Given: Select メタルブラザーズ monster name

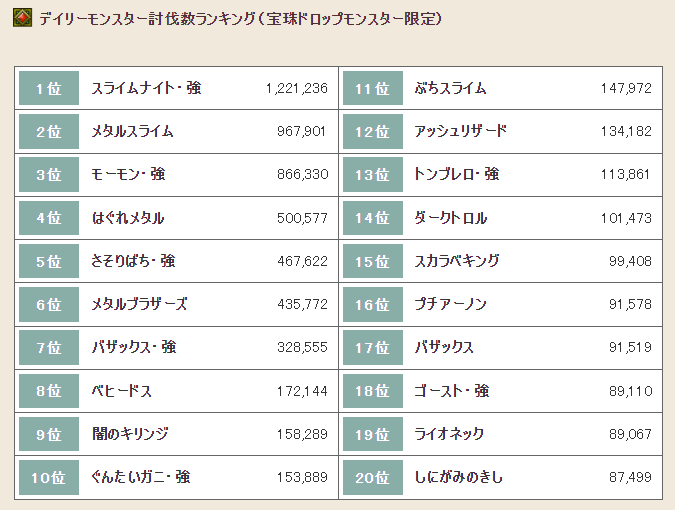Looking at the screenshot, I should point(139,304).
